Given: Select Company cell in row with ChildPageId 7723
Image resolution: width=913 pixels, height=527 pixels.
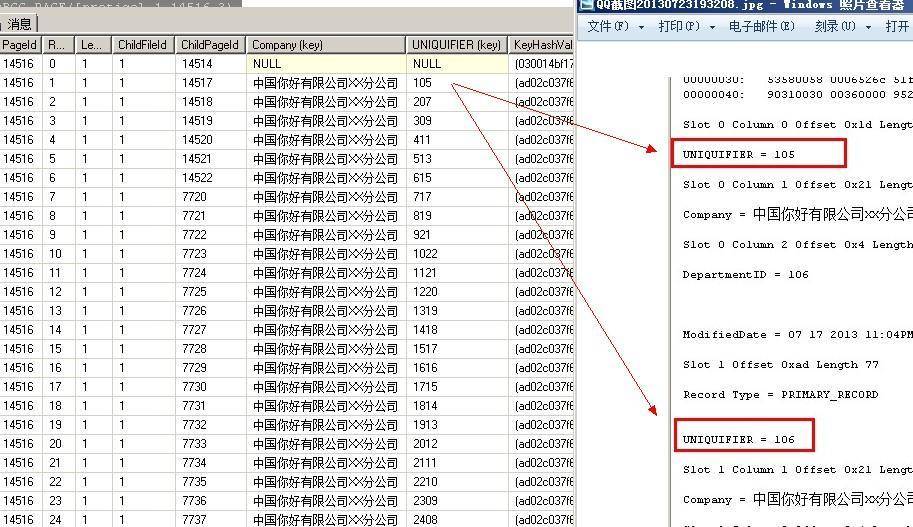Looking at the screenshot, I should coord(326,254).
